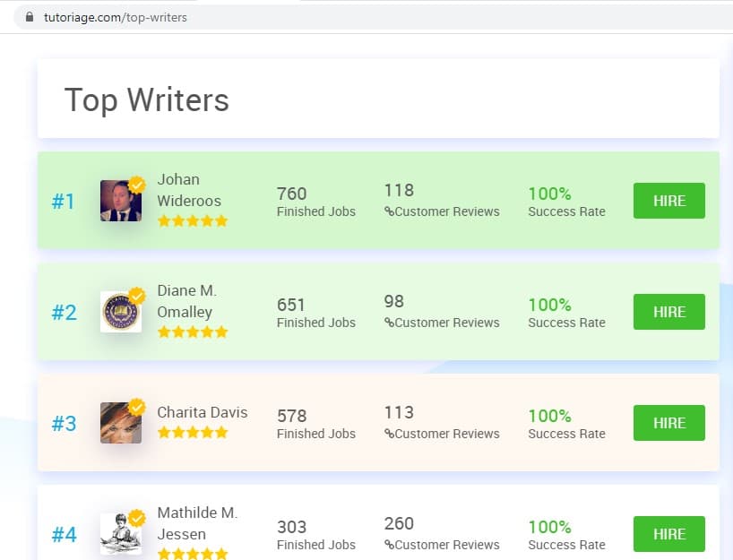Click the #3 rank number
The width and height of the screenshot is (733, 560).
click(64, 424)
